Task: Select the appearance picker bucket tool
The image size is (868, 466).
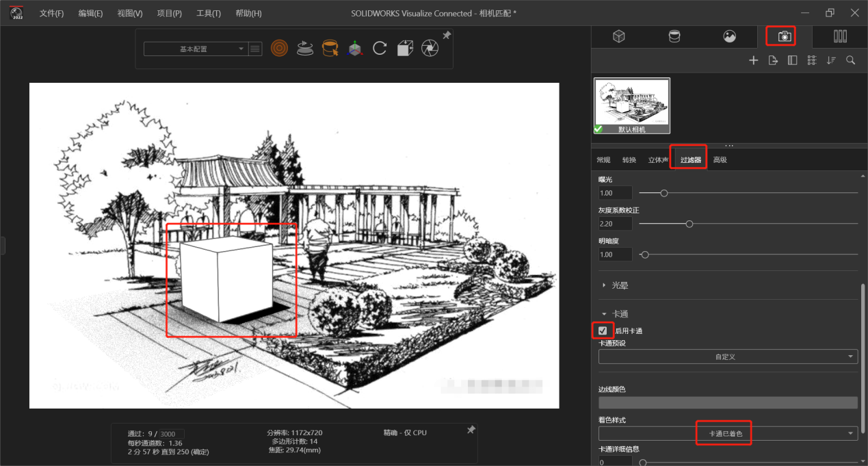Action: [x=330, y=49]
